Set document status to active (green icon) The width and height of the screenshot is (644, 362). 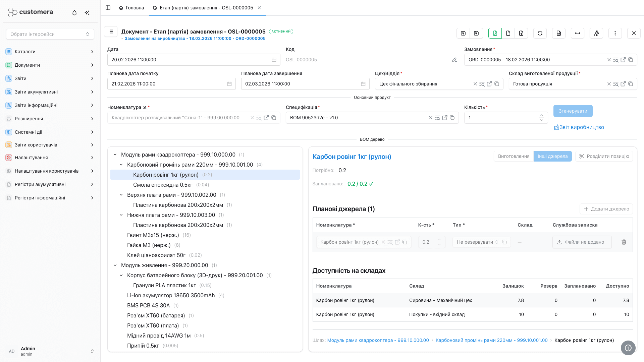(x=495, y=33)
